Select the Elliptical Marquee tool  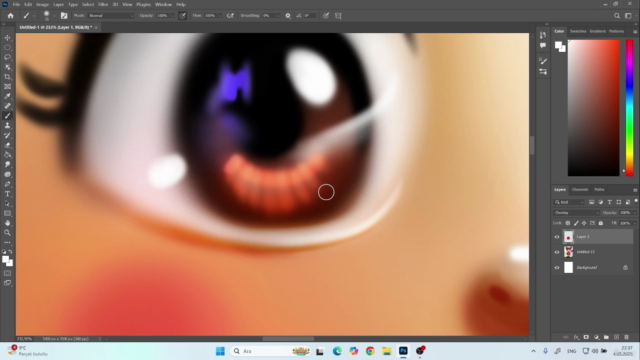point(7,47)
